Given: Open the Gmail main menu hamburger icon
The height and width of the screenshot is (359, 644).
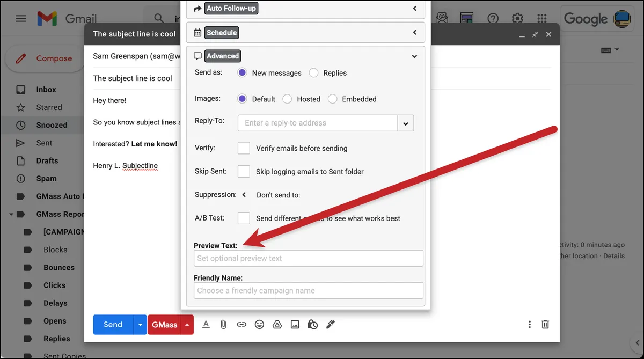Looking at the screenshot, I should point(20,18).
